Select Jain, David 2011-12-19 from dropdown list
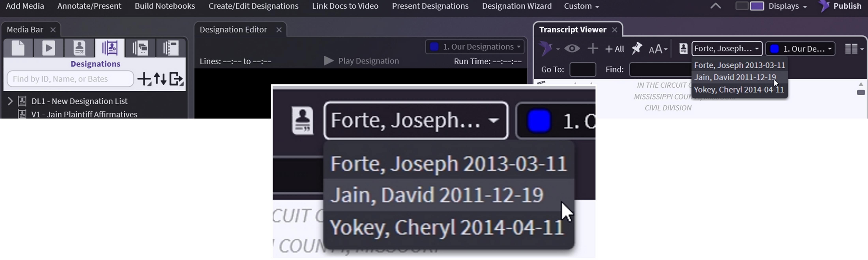Screen dimensions: 868x260 click(x=735, y=77)
